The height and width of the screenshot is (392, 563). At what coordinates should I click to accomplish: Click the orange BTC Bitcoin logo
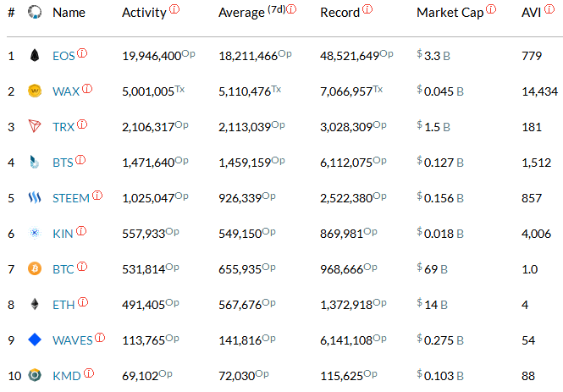[35, 268]
